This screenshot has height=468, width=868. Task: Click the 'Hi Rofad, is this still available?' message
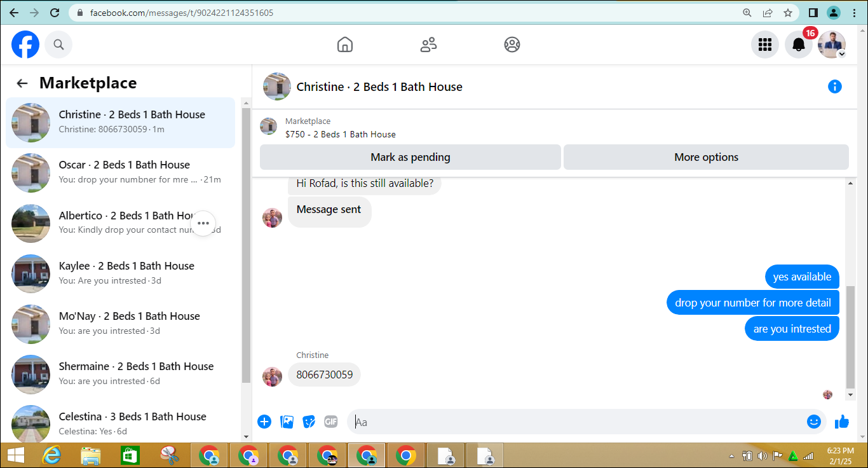click(365, 184)
